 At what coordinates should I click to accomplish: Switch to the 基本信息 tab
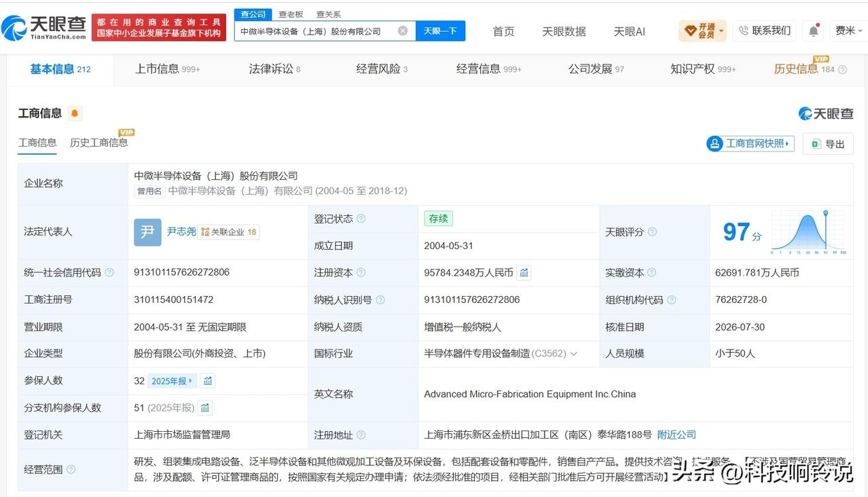tap(60, 69)
